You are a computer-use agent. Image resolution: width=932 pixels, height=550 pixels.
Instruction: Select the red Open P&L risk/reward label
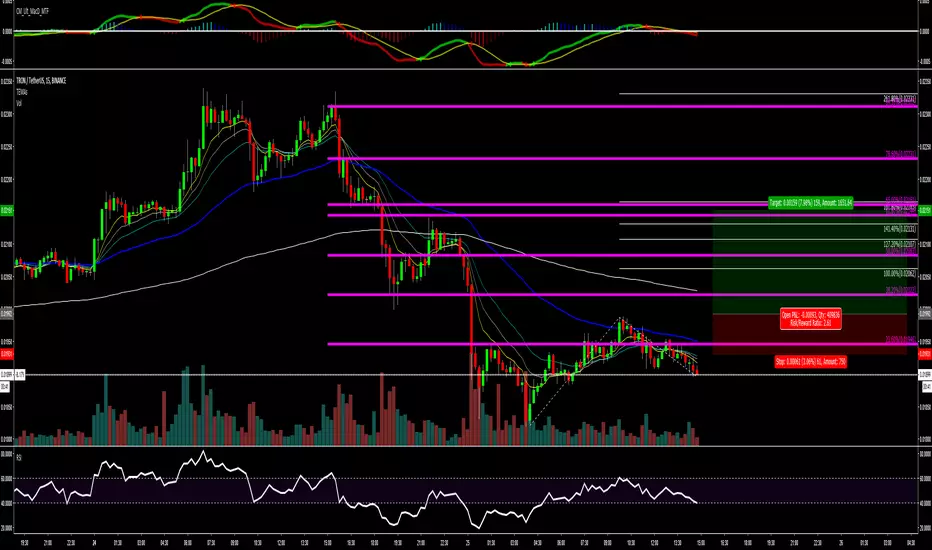811,319
